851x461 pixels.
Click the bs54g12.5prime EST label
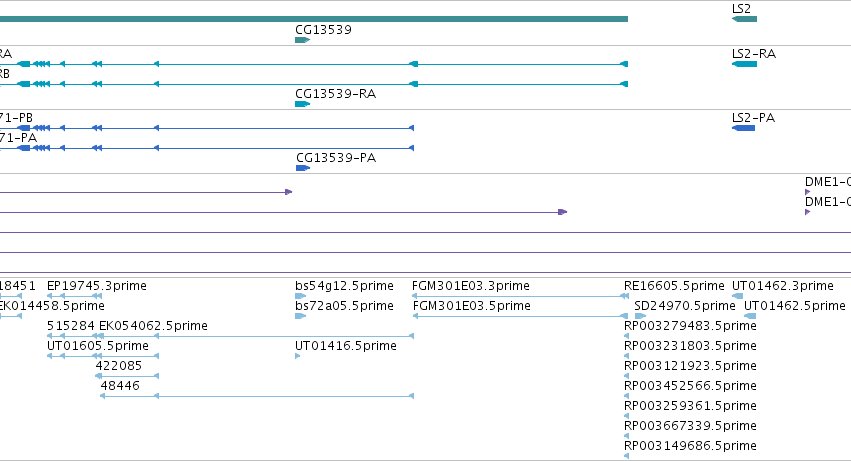(344, 286)
